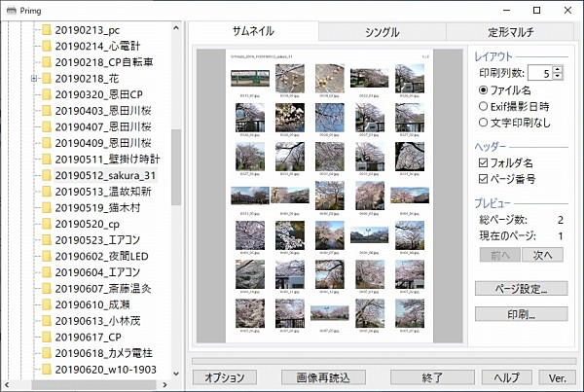The height and width of the screenshot is (392, 584).
Task: Click folder icon beside 20190218_CP自転車
Action: (47, 62)
